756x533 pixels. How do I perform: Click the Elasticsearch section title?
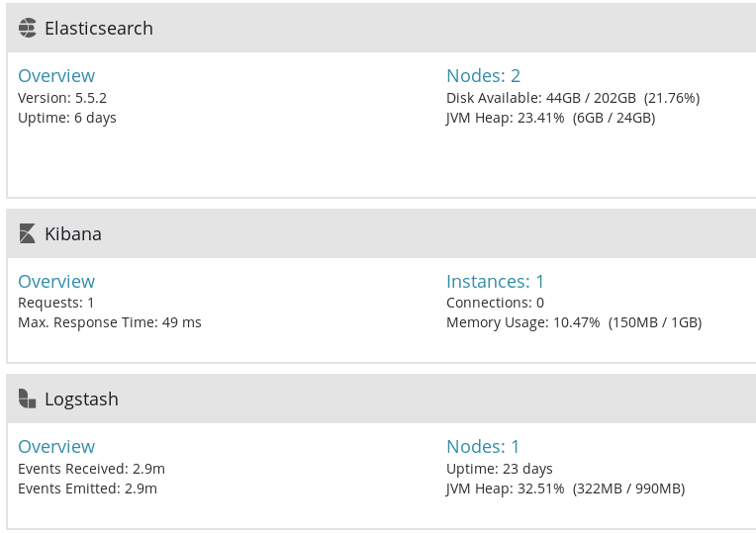99,29
